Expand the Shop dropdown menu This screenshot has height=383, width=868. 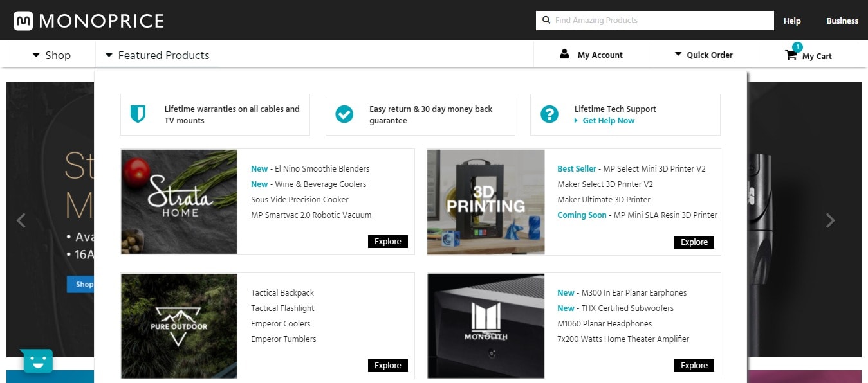coord(51,55)
